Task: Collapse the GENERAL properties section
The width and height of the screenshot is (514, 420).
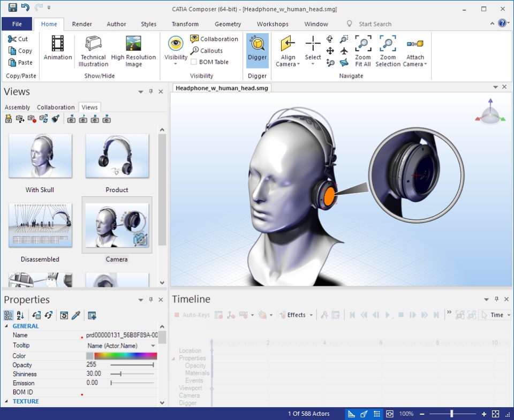Action: (x=7, y=326)
